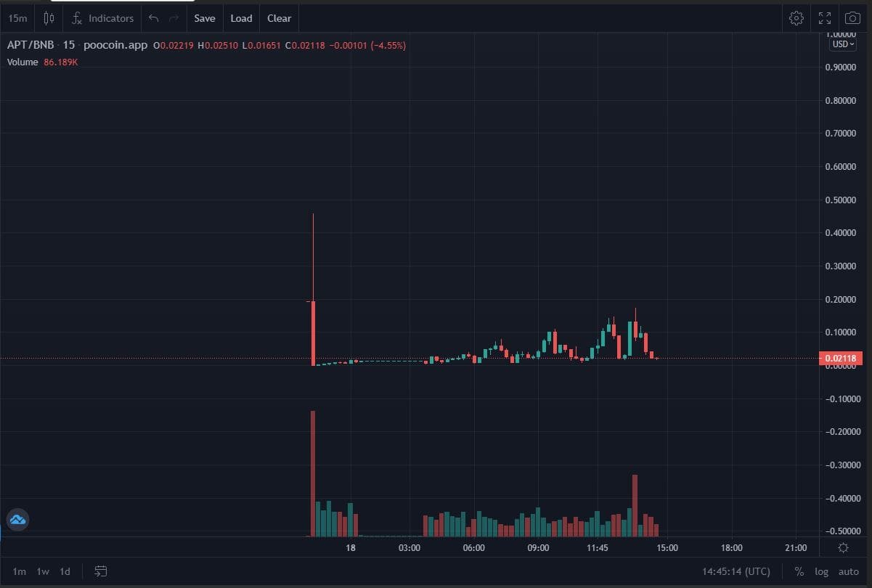The image size is (872, 588).
Task: Click the Save button
Action: 204,17
